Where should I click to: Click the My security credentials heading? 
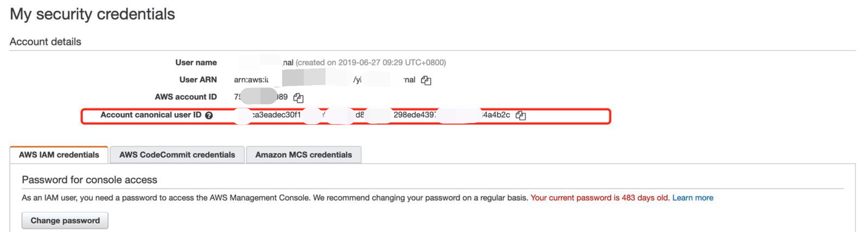click(92, 14)
